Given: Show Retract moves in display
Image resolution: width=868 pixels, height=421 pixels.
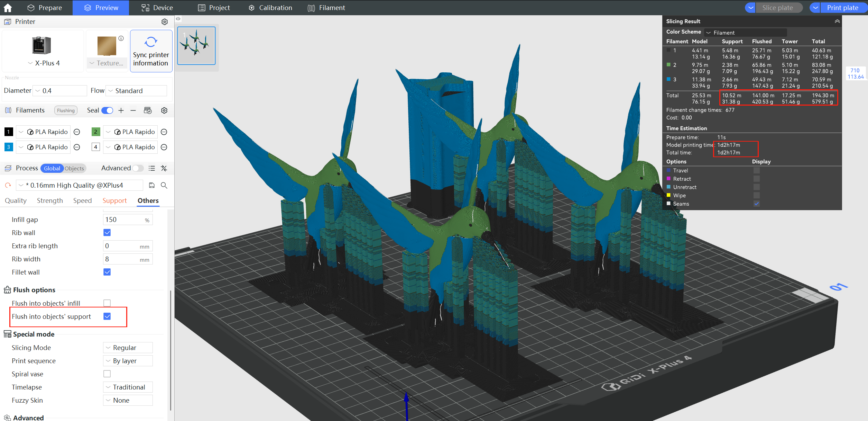Looking at the screenshot, I should pyautogui.click(x=757, y=179).
